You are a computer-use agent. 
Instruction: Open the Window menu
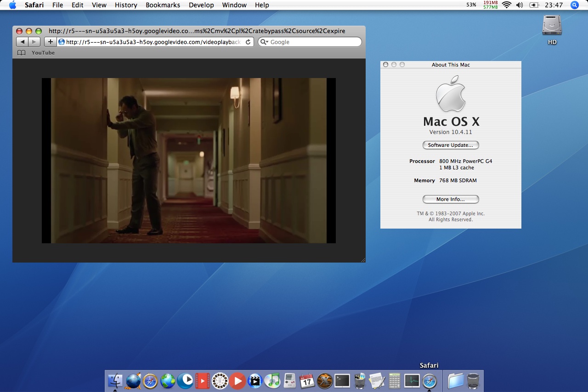[x=234, y=5]
